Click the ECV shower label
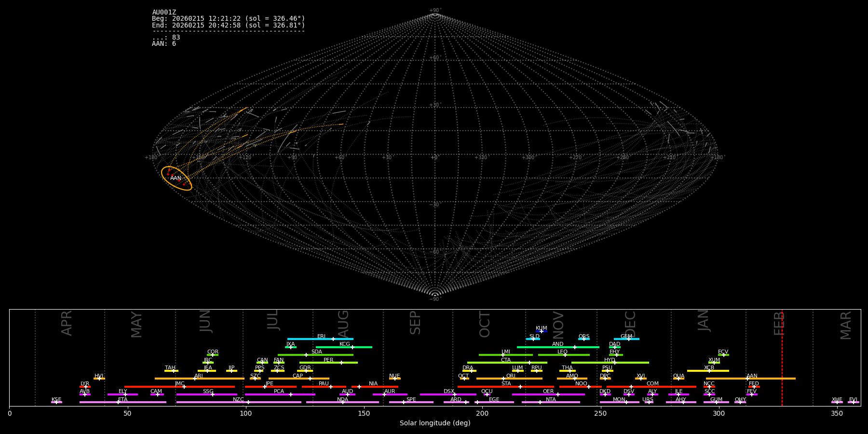The height and width of the screenshot is (434, 868). pos(723,352)
